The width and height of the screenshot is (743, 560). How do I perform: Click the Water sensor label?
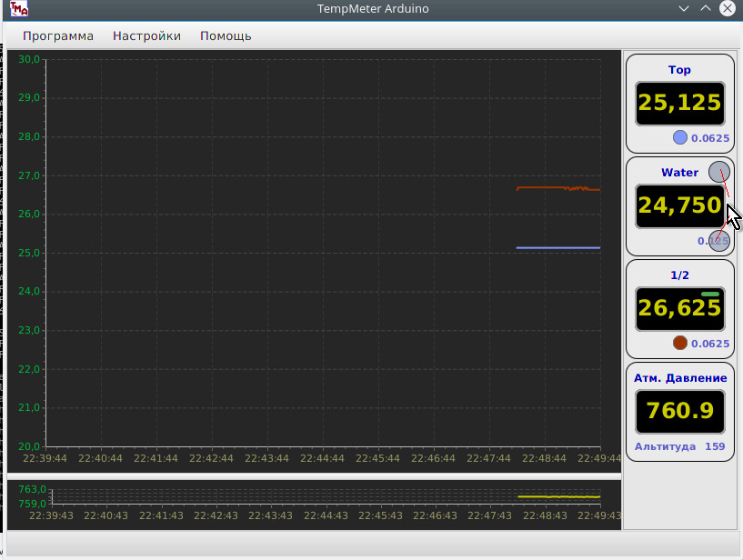point(679,173)
